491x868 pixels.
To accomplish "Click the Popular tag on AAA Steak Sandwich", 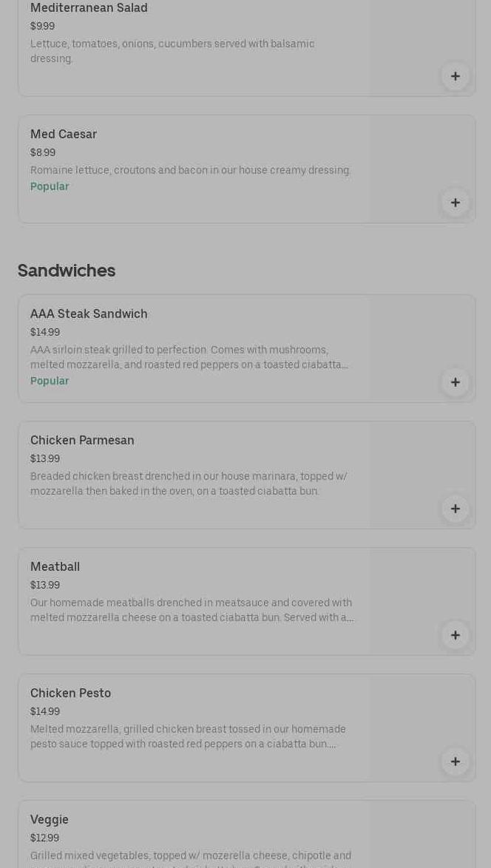I will coord(50,382).
